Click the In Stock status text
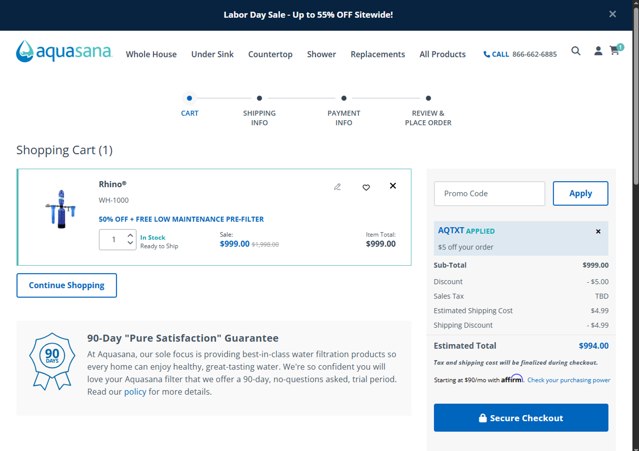 pyautogui.click(x=152, y=238)
